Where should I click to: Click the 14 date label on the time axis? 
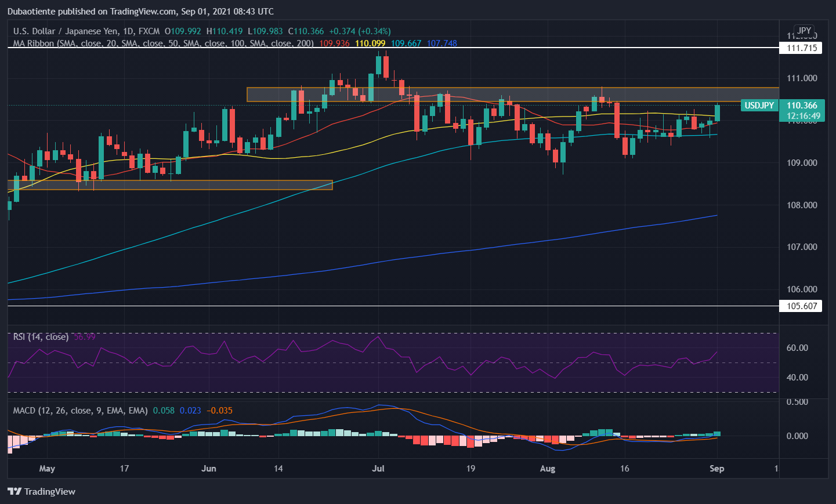click(x=278, y=469)
